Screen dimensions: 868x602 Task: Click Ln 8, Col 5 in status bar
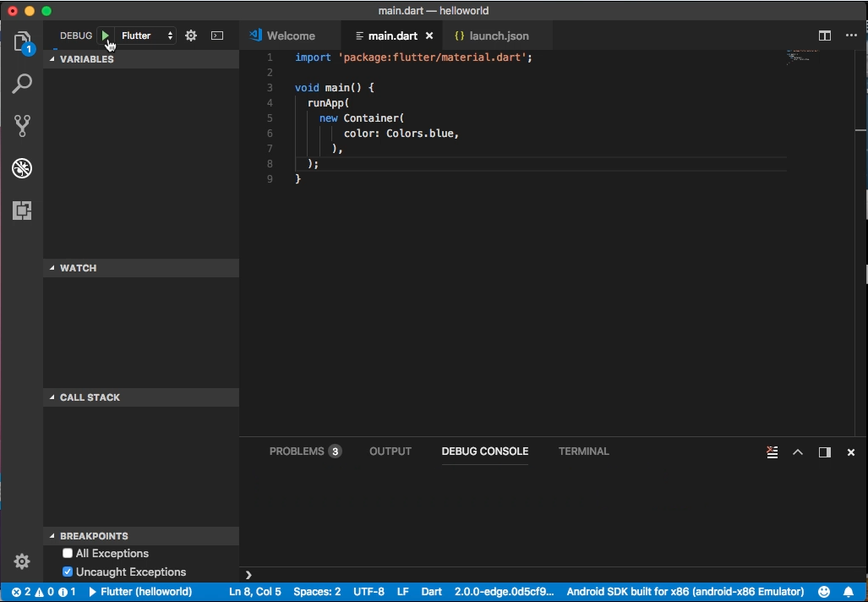click(255, 592)
